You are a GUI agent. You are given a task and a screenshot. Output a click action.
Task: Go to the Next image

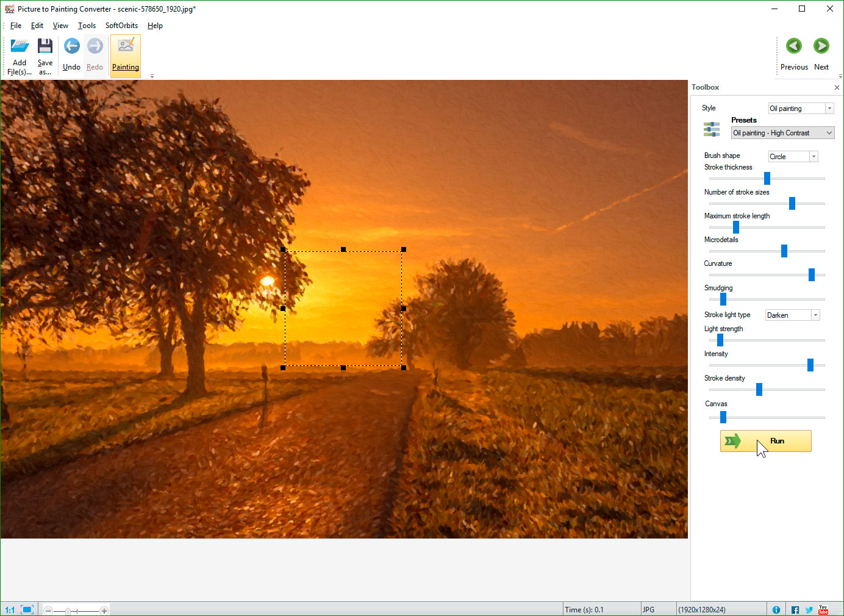821,55
